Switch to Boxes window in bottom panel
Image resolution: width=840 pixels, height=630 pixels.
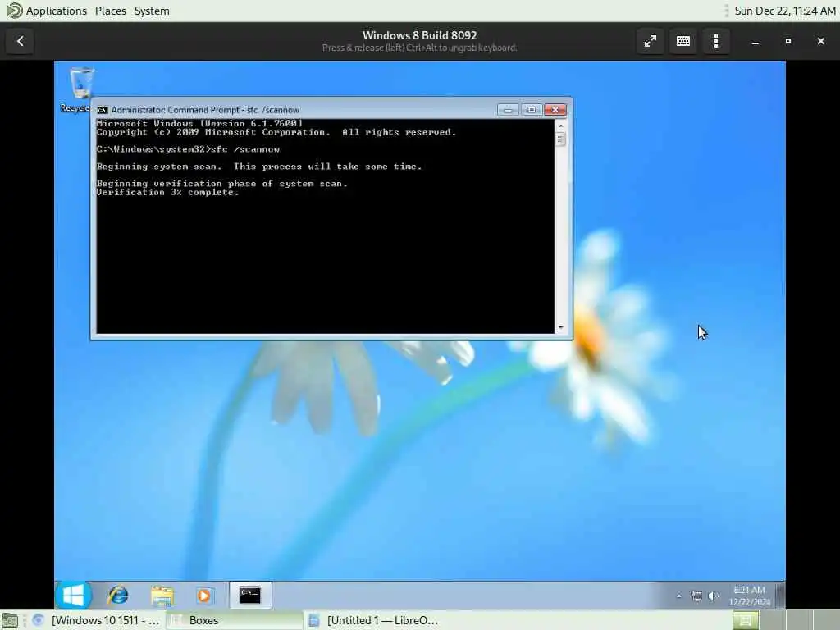[x=234, y=620]
